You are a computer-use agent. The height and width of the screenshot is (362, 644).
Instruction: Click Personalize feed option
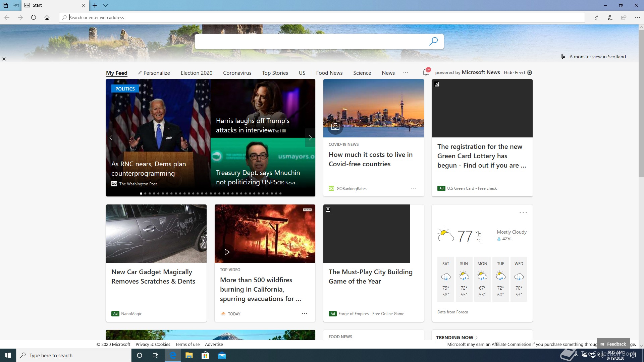(x=154, y=73)
